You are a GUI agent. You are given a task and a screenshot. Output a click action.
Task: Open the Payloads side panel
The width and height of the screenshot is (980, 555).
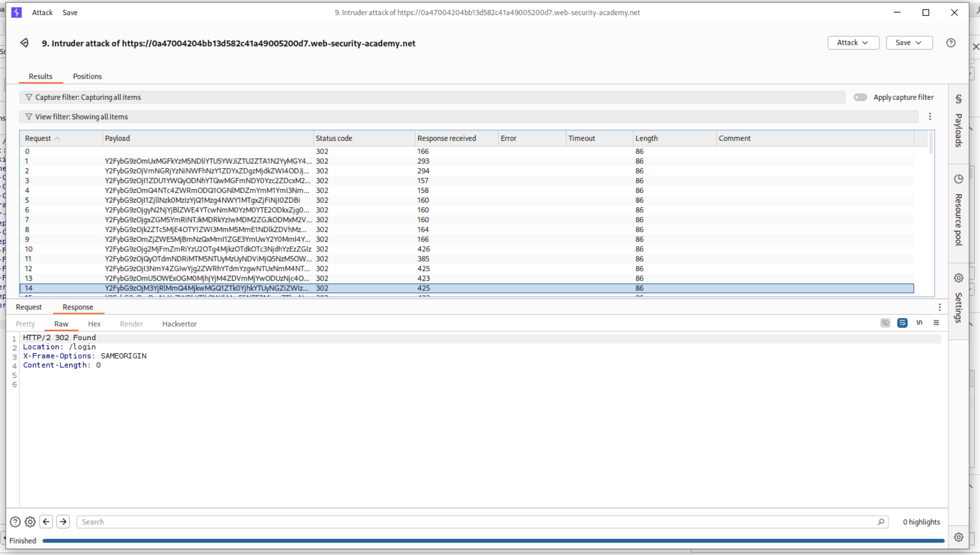[958, 121]
